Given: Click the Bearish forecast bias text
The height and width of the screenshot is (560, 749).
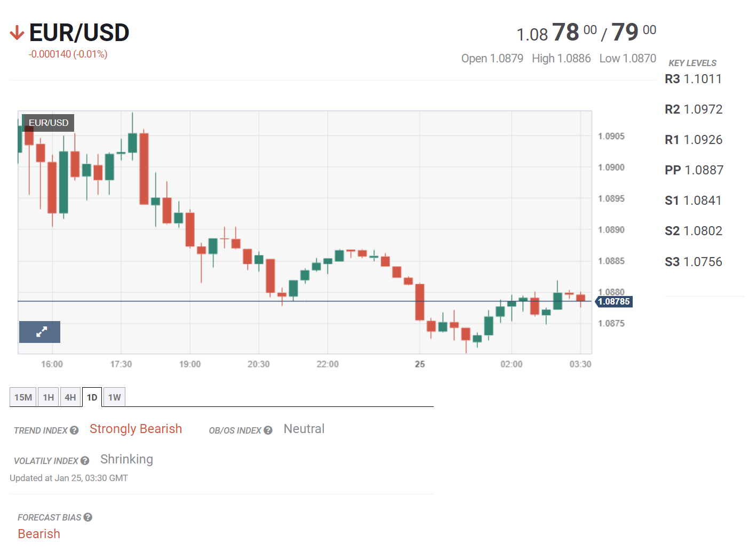Looking at the screenshot, I should 38,533.
